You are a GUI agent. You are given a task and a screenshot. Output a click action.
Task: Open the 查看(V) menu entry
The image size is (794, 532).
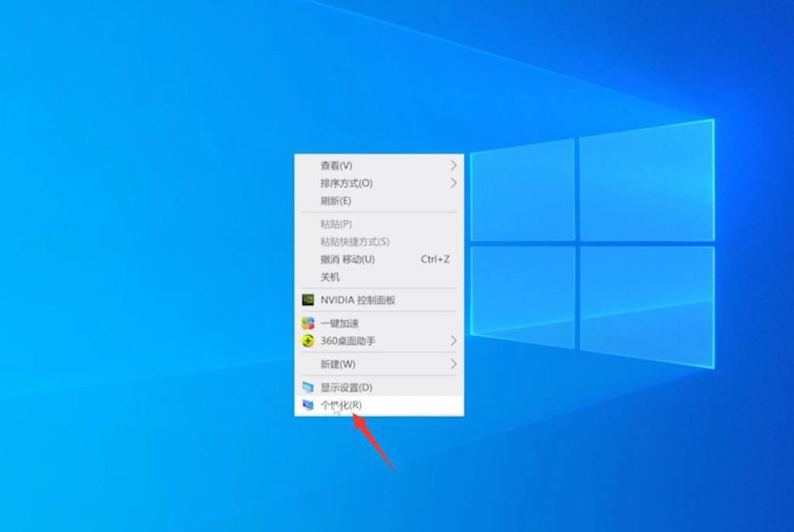coord(378,166)
